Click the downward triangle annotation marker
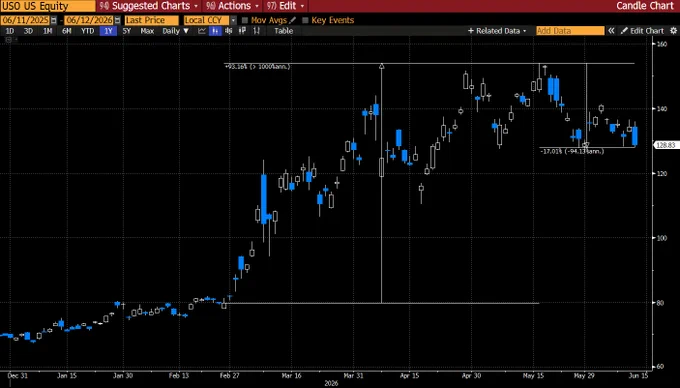680x388 pixels. (x=586, y=145)
